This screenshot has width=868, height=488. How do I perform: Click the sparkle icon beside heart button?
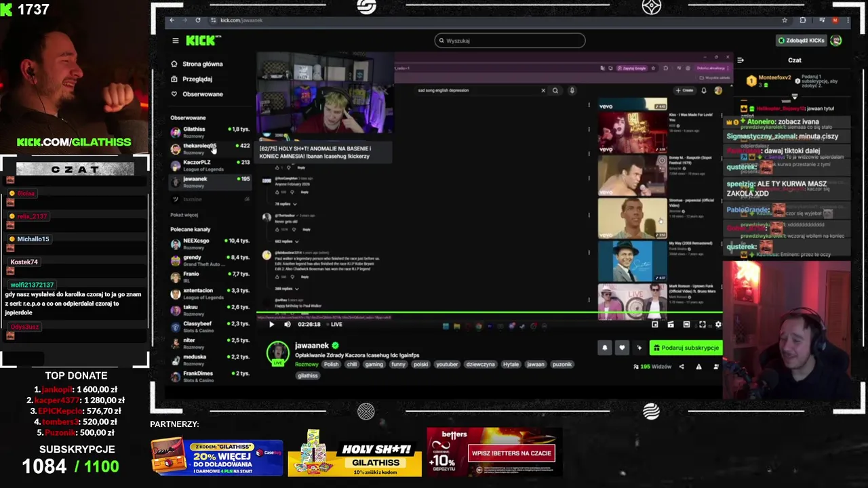(x=639, y=348)
